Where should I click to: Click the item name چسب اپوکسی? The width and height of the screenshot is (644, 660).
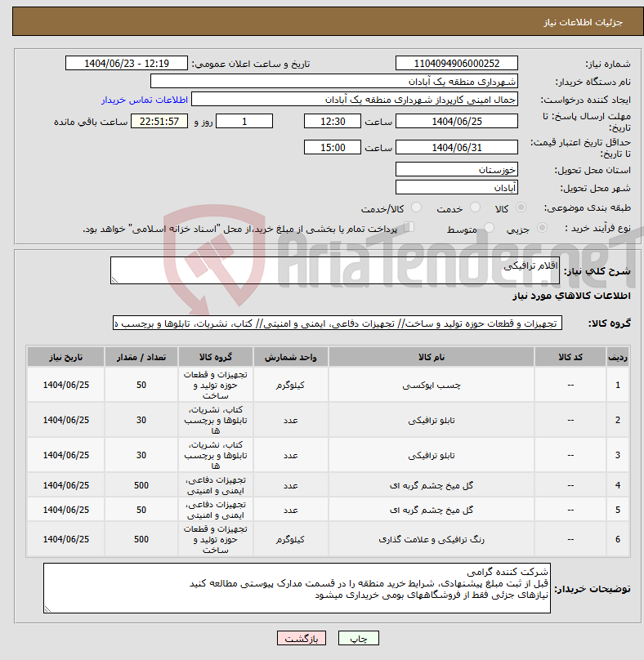click(x=432, y=386)
